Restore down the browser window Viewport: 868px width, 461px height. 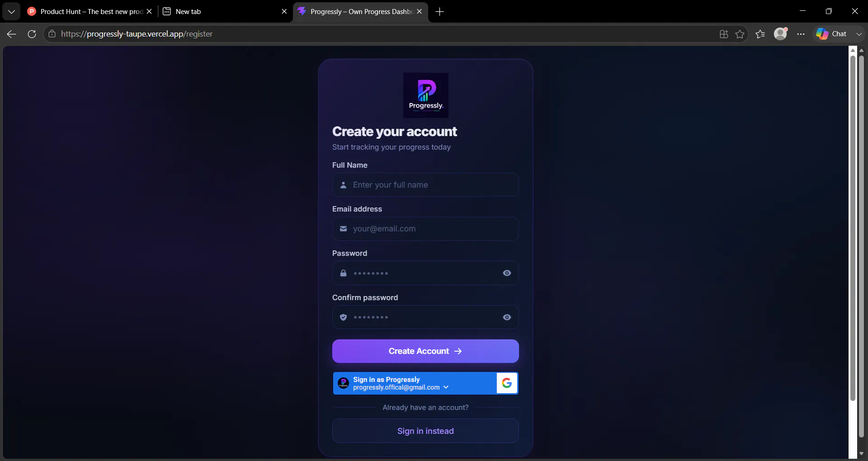coord(829,11)
